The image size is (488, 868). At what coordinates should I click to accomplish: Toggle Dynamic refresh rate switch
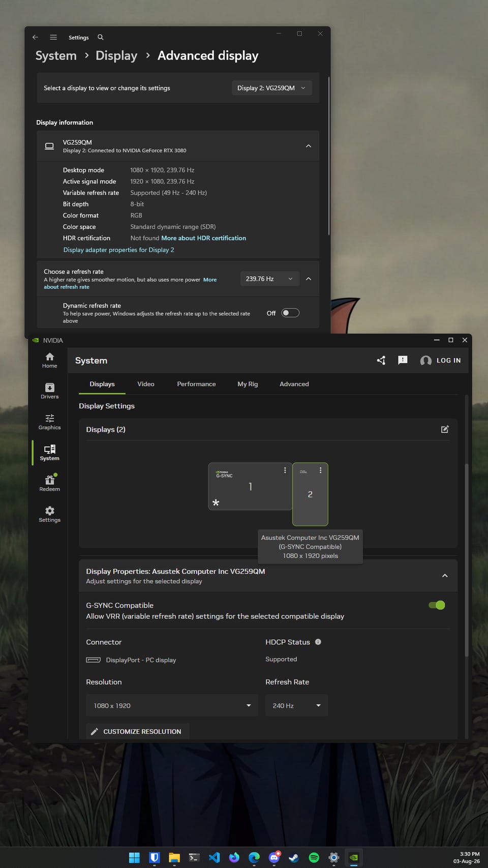pos(290,313)
